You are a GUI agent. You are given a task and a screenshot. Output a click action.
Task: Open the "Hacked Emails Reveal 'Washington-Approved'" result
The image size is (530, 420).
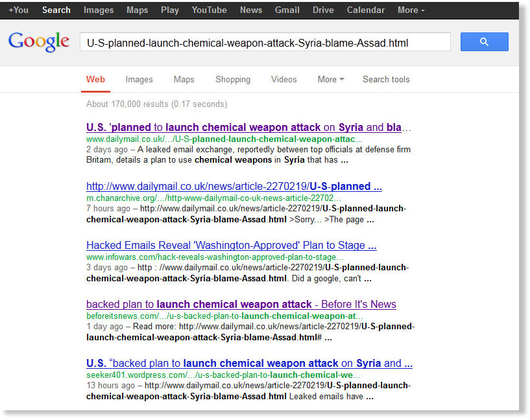[x=231, y=245]
